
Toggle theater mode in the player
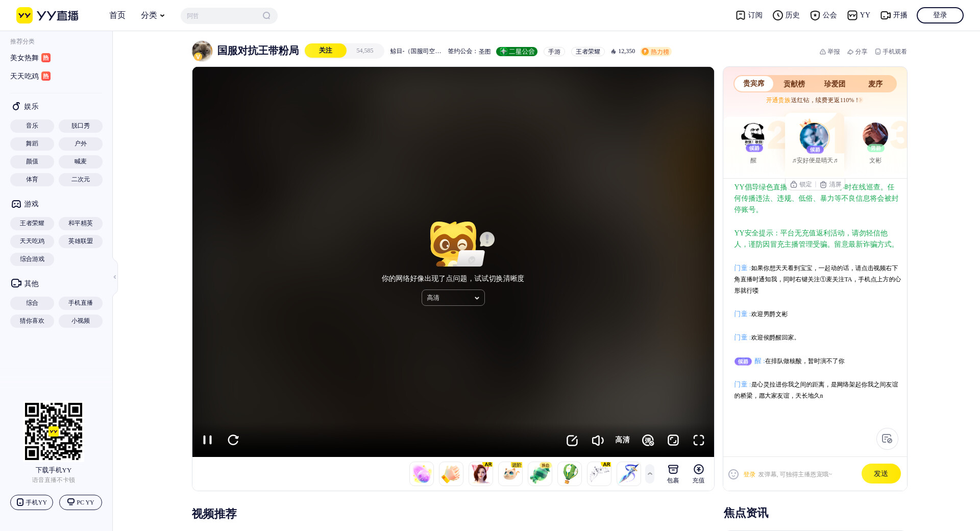[673, 440]
